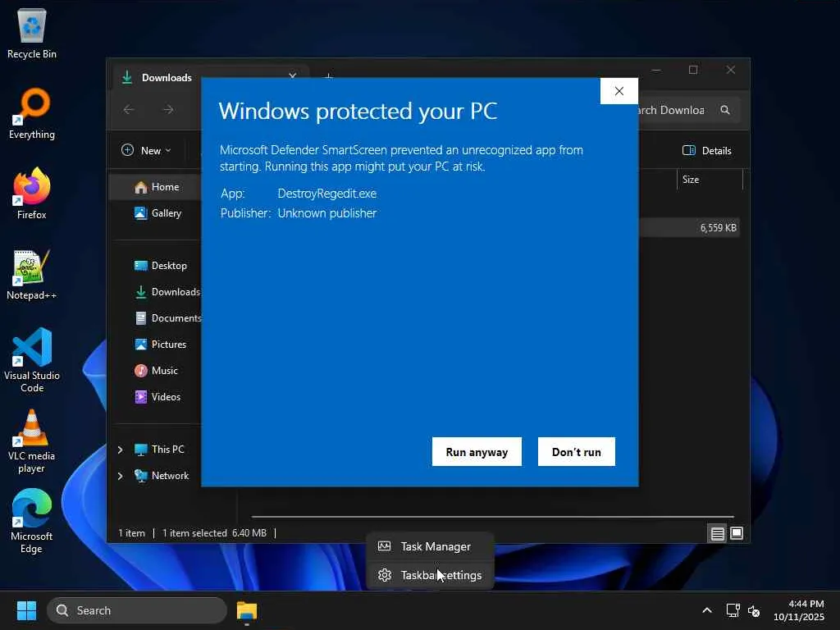840x630 pixels.
Task: Launch Microsoft Edge desktop shortcut
Action: 32,521
